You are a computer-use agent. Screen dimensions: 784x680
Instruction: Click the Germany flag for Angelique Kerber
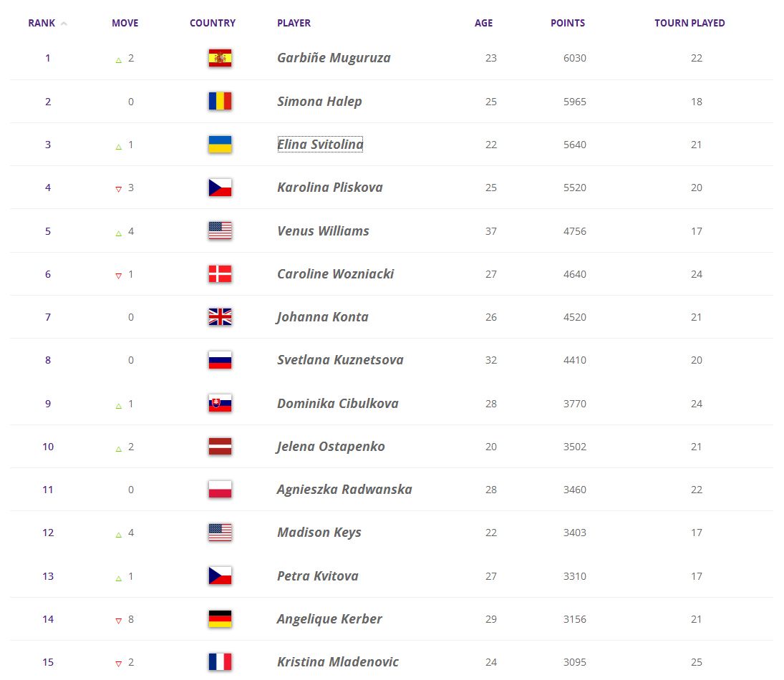click(x=220, y=619)
